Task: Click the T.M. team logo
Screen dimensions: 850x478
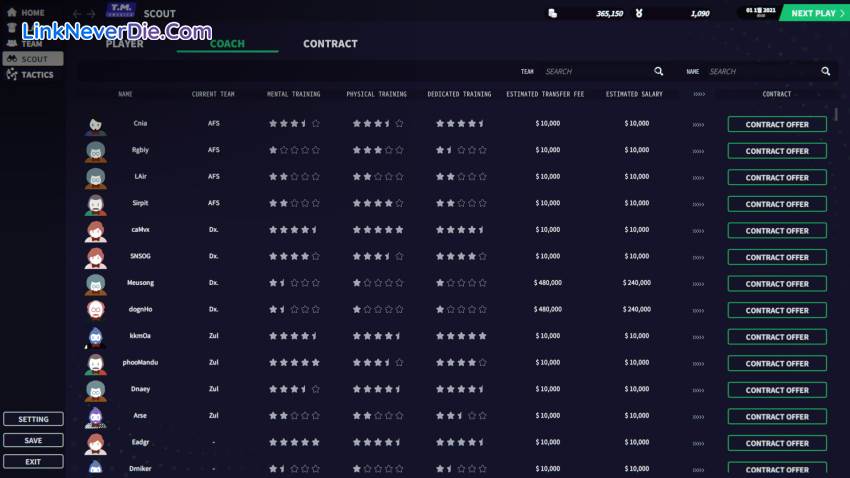Action: [x=121, y=14]
